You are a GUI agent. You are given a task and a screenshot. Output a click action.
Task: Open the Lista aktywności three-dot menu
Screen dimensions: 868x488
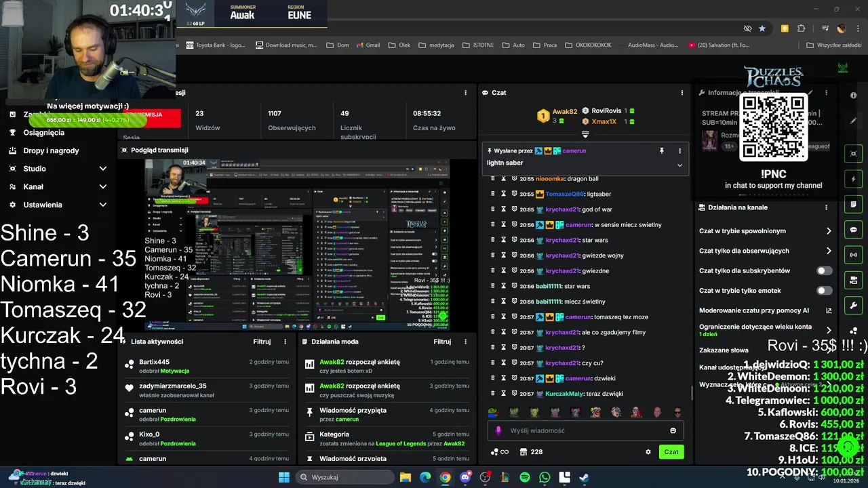[285, 342]
